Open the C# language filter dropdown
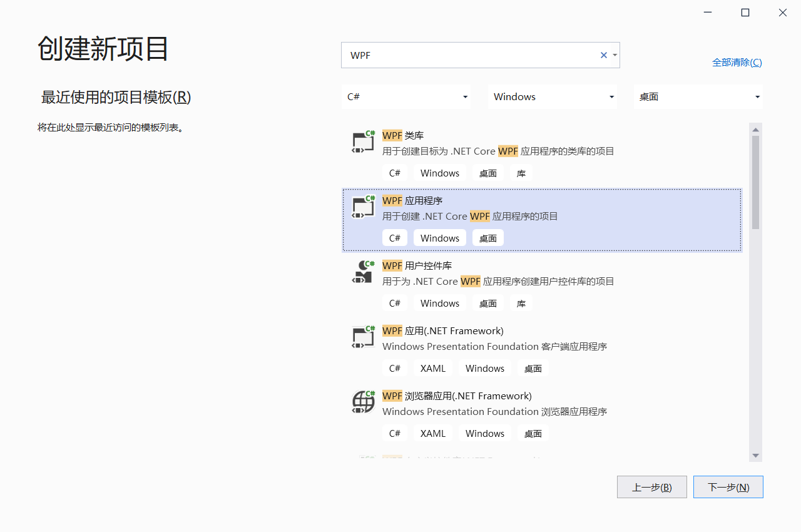This screenshot has height=532, width=801. (407, 97)
